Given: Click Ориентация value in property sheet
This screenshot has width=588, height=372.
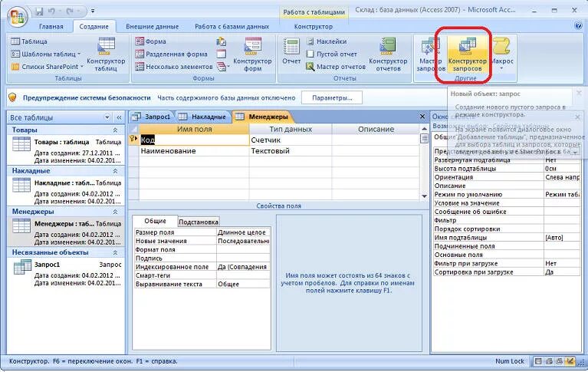Looking at the screenshot, I should [x=562, y=177].
